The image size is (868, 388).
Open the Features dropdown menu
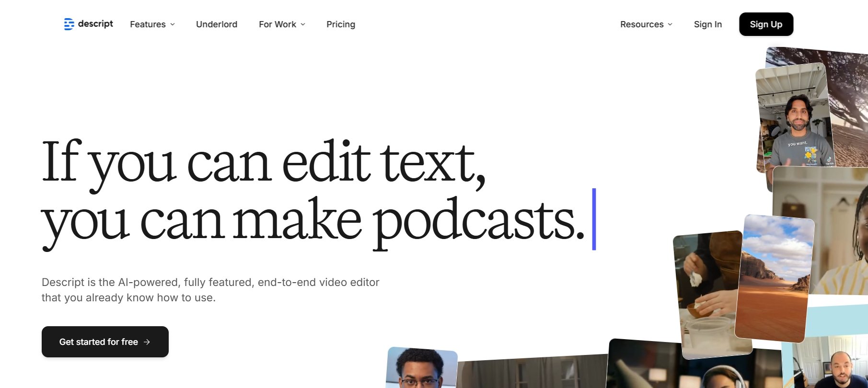(152, 24)
